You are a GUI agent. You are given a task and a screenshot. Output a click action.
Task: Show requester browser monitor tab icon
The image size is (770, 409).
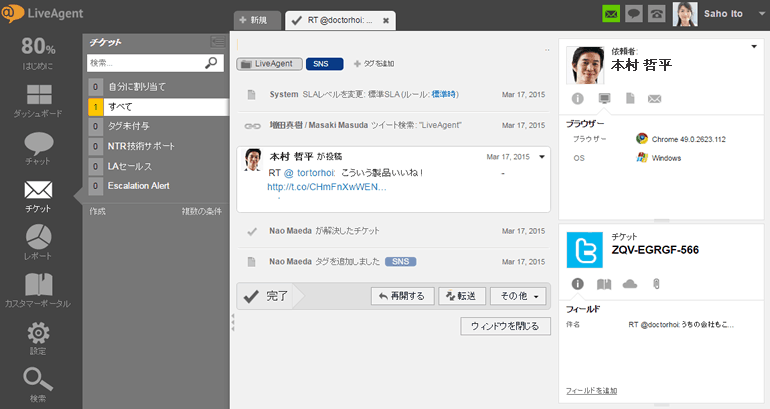(605, 99)
